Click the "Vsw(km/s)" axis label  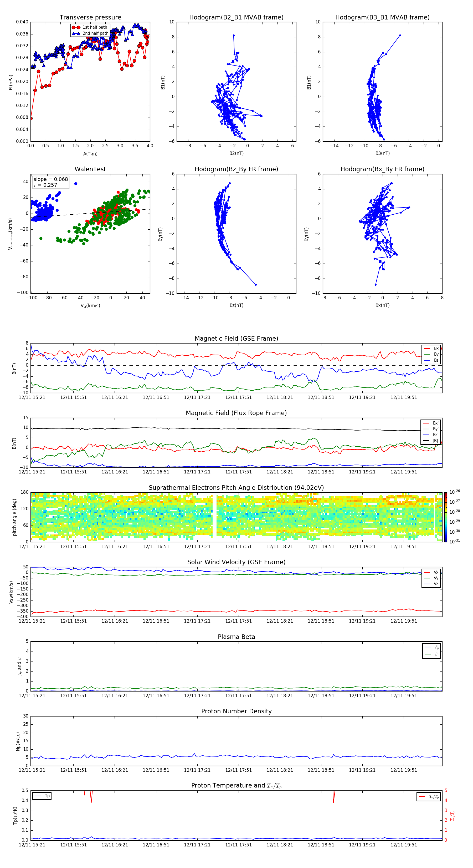coord(11,592)
